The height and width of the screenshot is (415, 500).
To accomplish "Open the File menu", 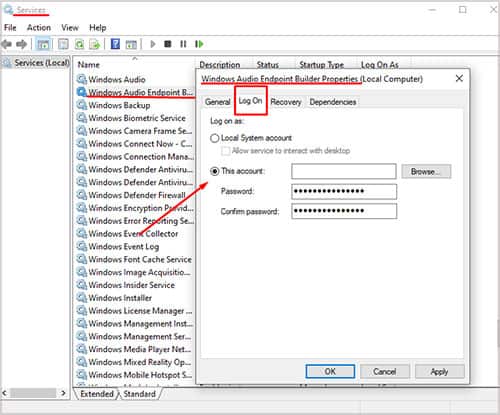I will pyautogui.click(x=10, y=28).
